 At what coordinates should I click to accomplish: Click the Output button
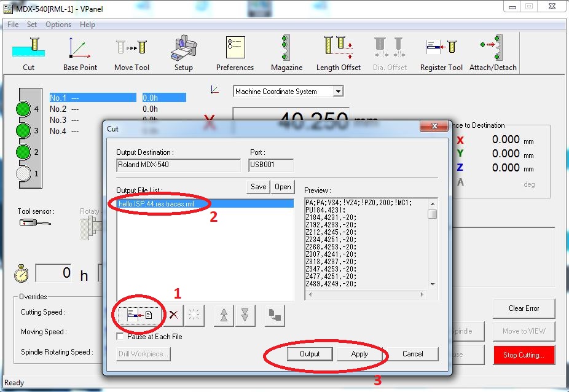[x=310, y=354]
